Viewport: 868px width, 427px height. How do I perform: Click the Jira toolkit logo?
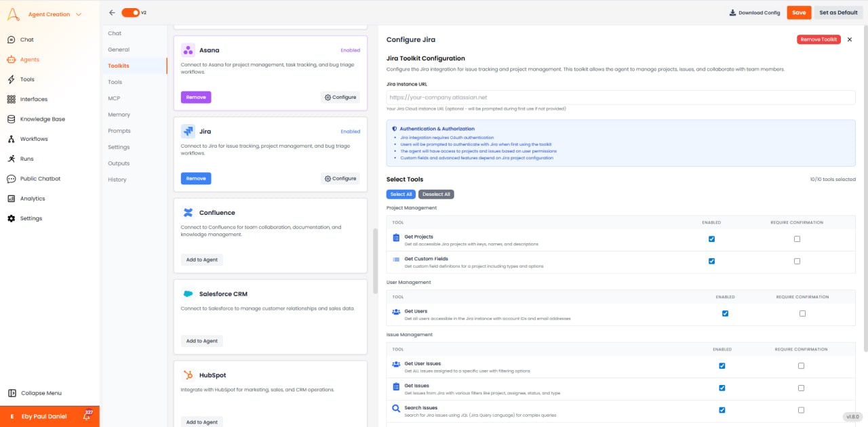[x=188, y=131]
